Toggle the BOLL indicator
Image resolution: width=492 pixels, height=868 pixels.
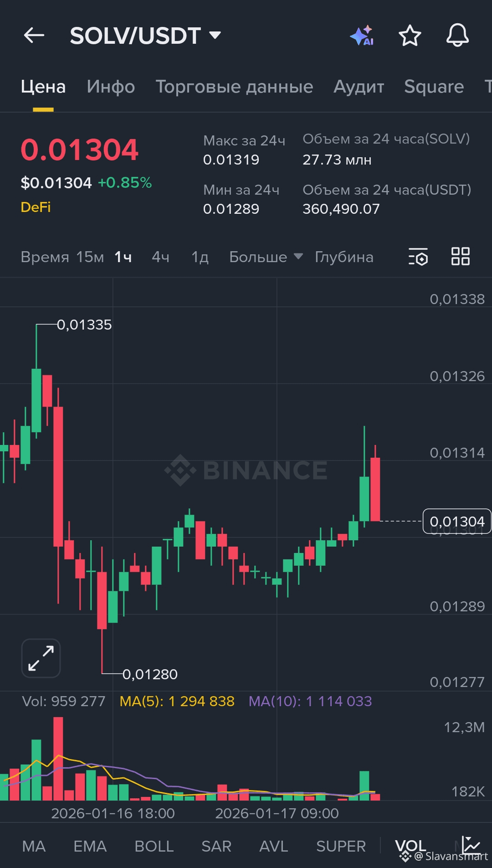154,847
